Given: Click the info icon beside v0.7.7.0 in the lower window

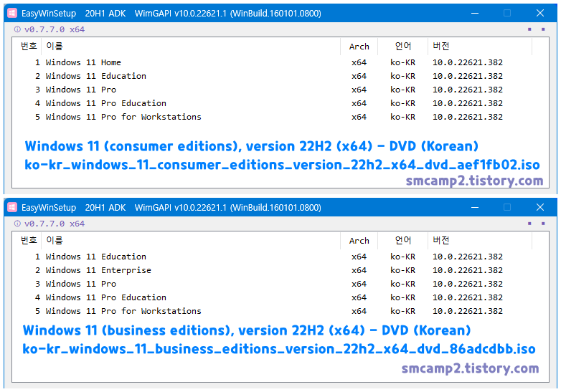Looking at the screenshot, I should (17, 224).
